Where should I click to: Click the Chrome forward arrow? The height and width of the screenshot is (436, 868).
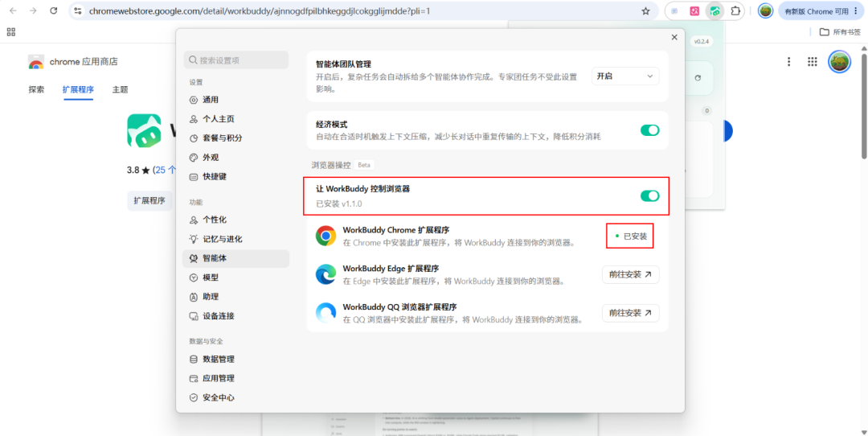33,10
